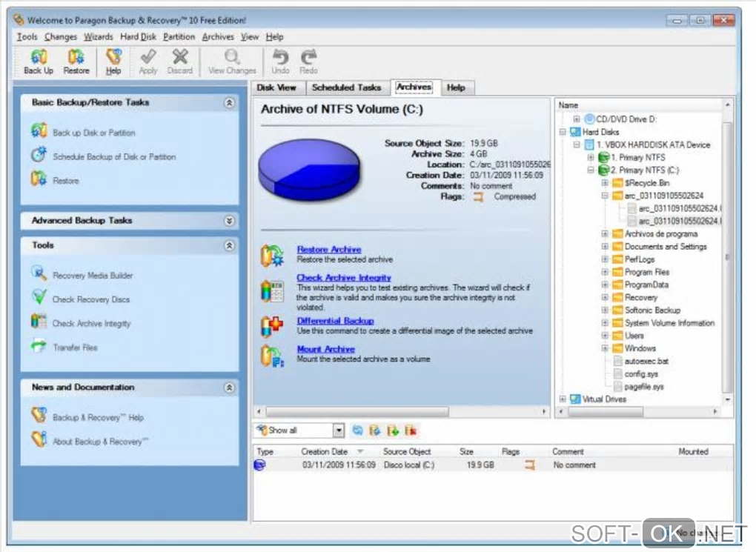The height and width of the screenshot is (552, 756).
Task: Select Documents and Settings folder
Action: pos(666,246)
